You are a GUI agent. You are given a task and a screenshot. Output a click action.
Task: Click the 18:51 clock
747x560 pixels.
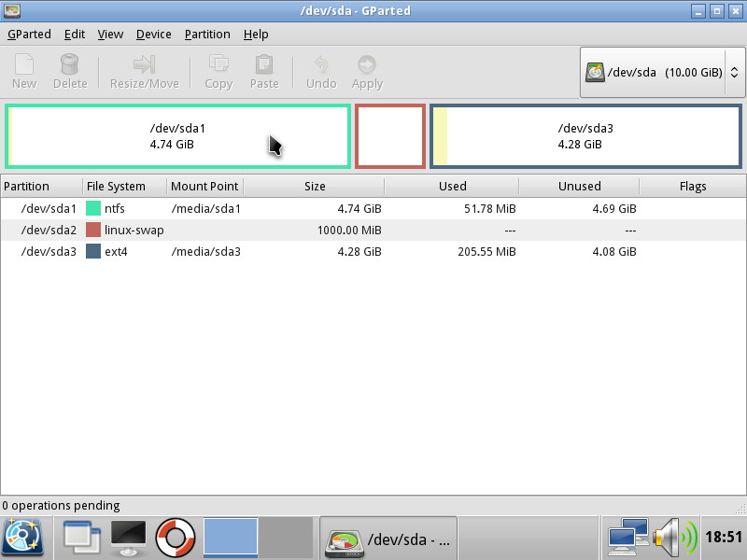pos(724,538)
